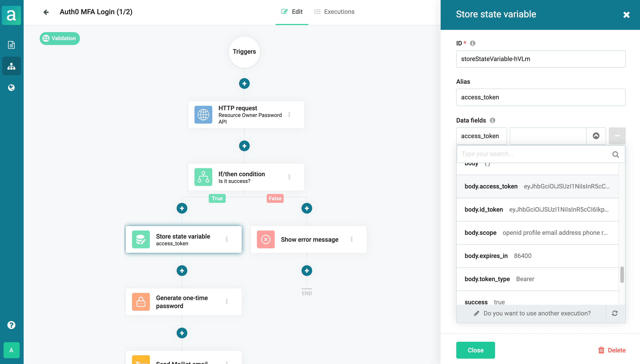Select the Store state variable database icon
This screenshot has height=364, width=640.
pos(141,239)
